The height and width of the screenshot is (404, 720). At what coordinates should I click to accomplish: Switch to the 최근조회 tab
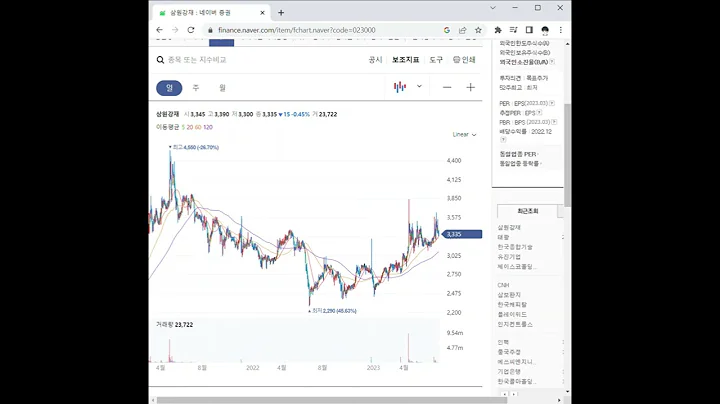pyautogui.click(x=528, y=211)
